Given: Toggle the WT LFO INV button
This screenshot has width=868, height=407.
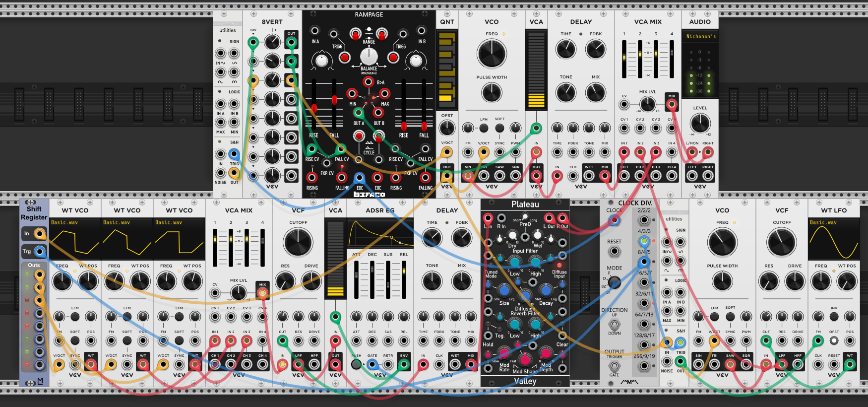Looking at the screenshot, I should tap(834, 317).
